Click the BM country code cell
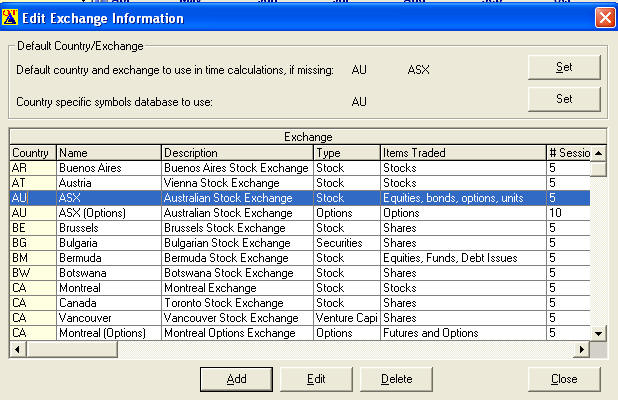This screenshot has width=618, height=400. click(x=33, y=258)
